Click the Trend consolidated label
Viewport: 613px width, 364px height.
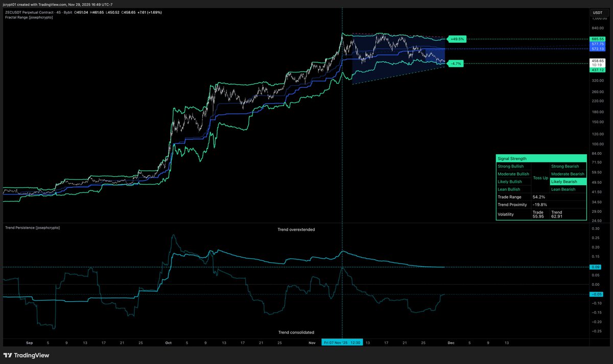(296, 332)
